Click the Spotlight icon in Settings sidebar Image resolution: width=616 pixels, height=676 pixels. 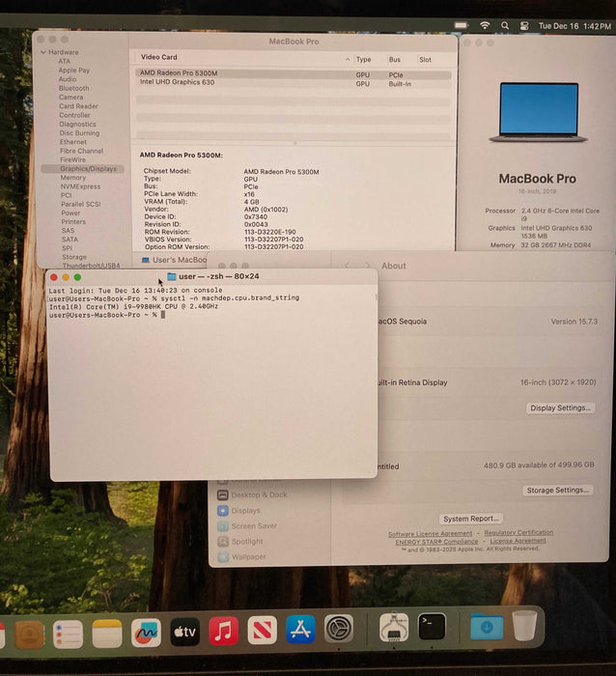[x=223, y=542]
